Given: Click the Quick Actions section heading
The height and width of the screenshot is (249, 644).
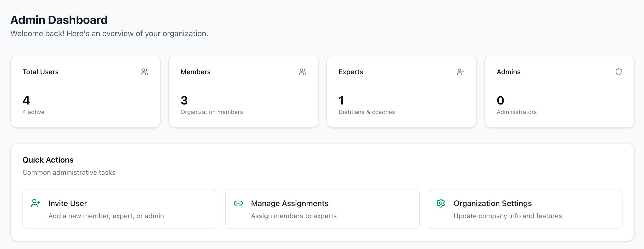Looking at the screenshot, I should [48, 160].
